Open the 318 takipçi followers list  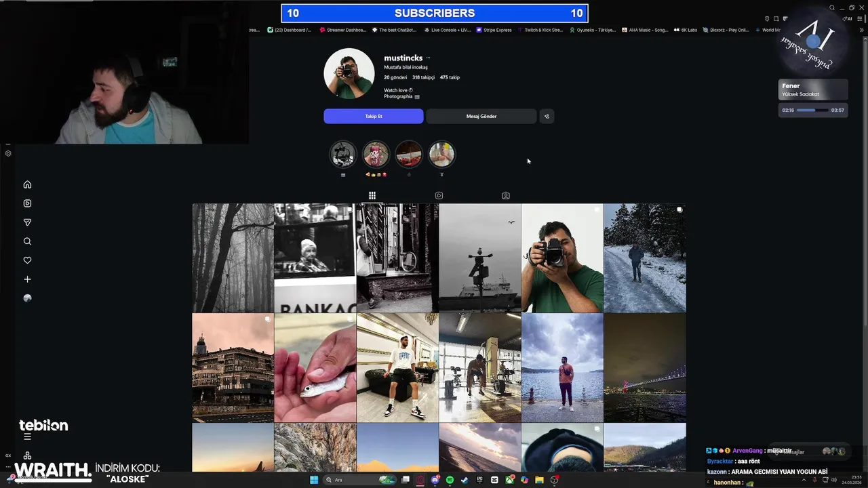point(423,77)
